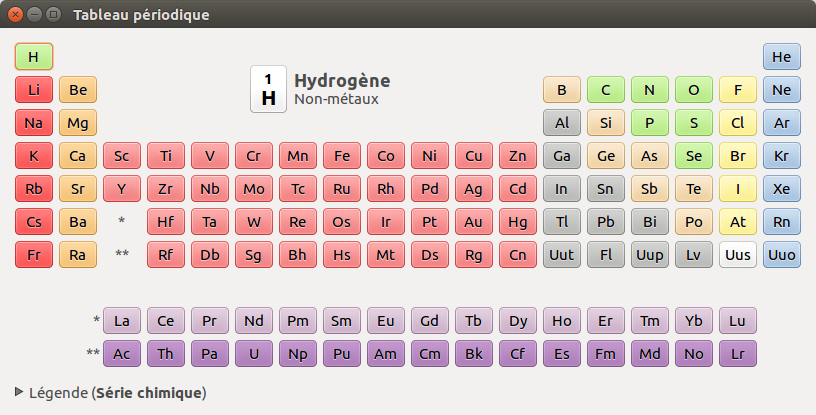Select the Potassium (K) element
This screenshot has width=816, height=415.
(x=34, y=156)
